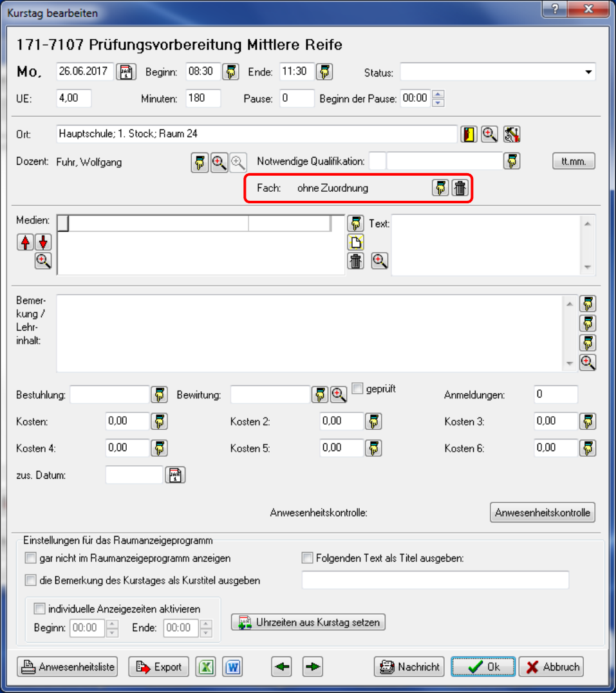Confirm the dialog with Ok
The image size is (616, 693).
point(483,667)
